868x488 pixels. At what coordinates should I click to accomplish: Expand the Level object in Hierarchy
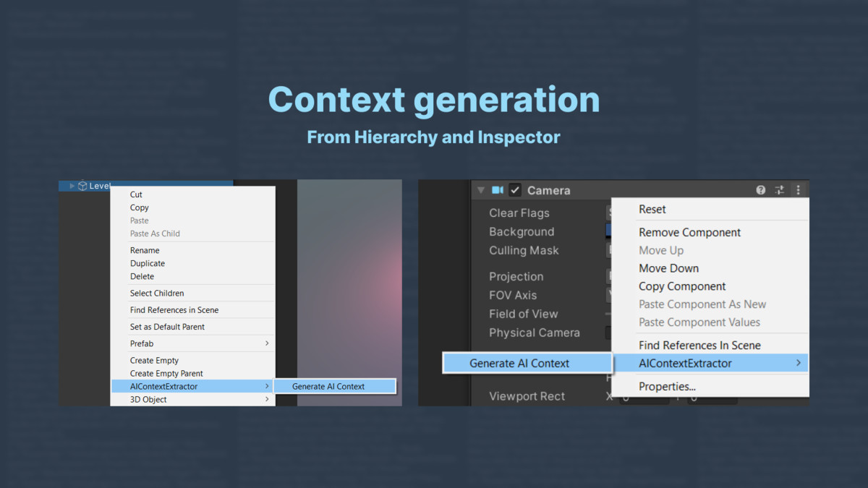(72, 186)
